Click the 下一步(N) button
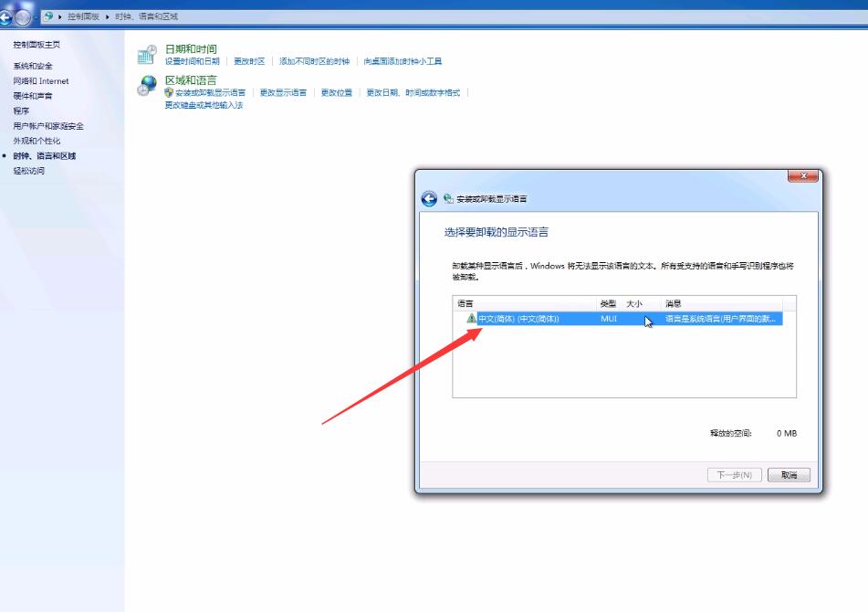The image size is (868, 612). (735, 475)
